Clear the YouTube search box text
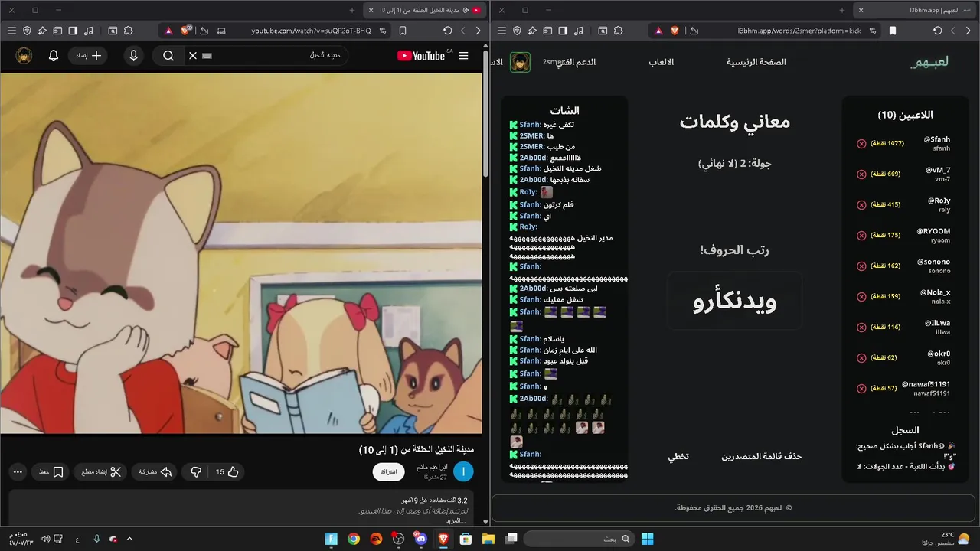Image resolution: width=980 pixels, height=551 pixels. [193, 56]
